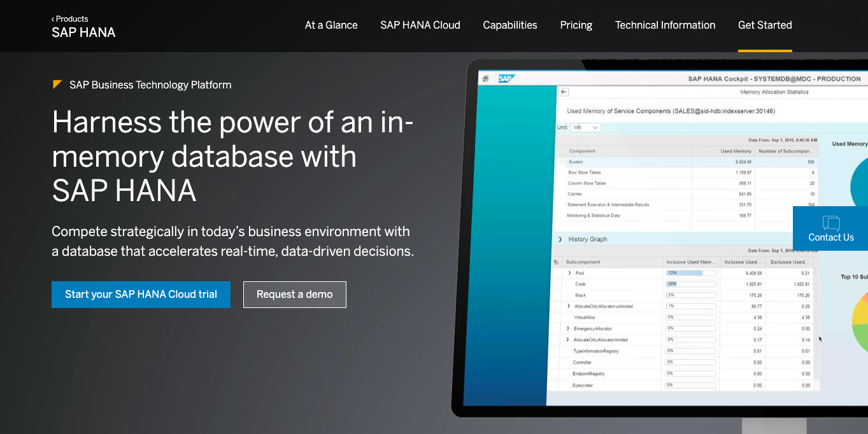Expand the AllocateOnlyAllocator-limited row
Viewport: 868px width, 434px height.
pos(568,340)
